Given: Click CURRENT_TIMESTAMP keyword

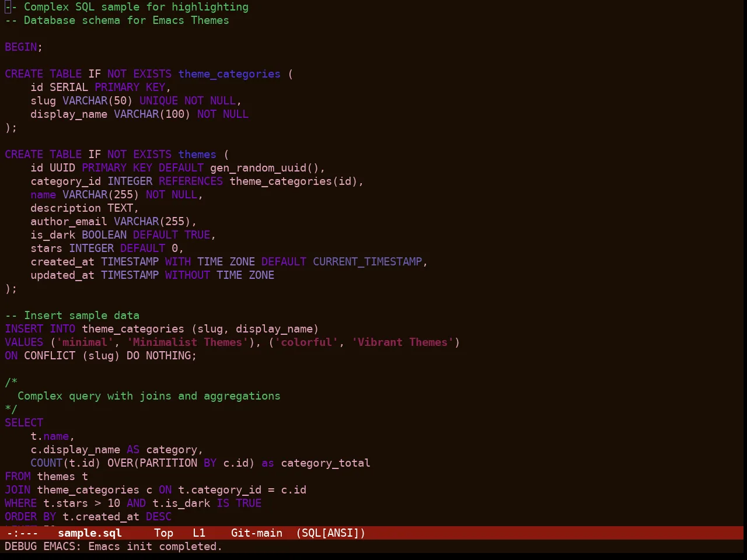Looking at the screenshot, I should pos(367,261).
